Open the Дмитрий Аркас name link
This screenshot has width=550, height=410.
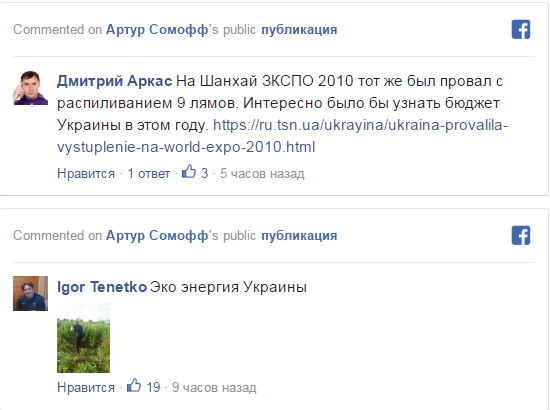(114, 81)
